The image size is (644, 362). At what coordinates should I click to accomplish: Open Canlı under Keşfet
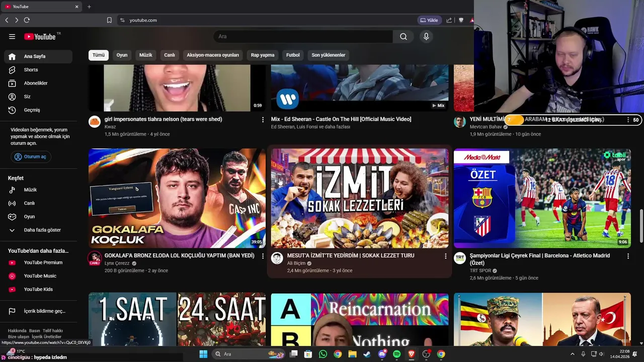tap(38, 203)
